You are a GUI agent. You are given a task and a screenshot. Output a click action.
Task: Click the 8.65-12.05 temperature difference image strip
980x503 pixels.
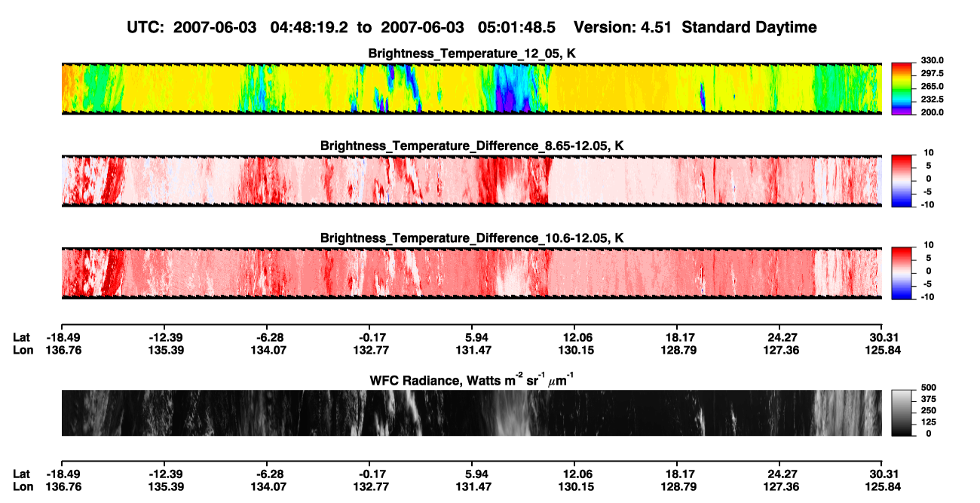pos(471,180)
